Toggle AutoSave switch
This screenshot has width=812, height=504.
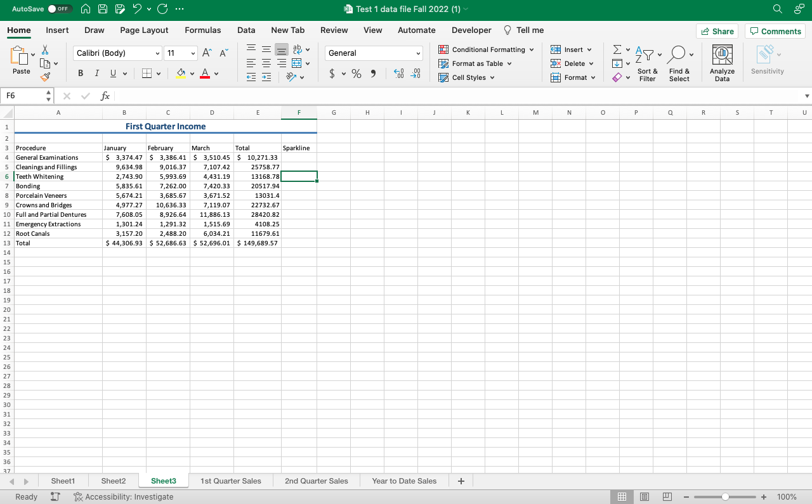coord(61,9)
